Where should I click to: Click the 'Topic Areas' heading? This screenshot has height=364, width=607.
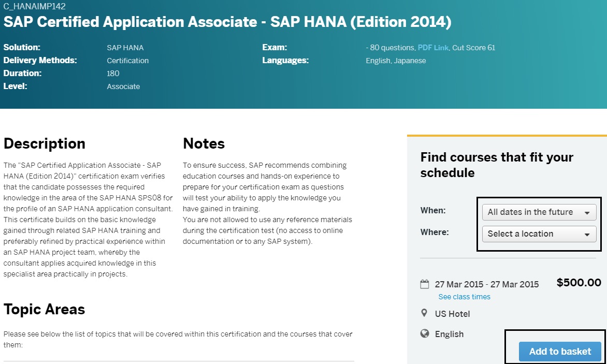click(44, 310)
